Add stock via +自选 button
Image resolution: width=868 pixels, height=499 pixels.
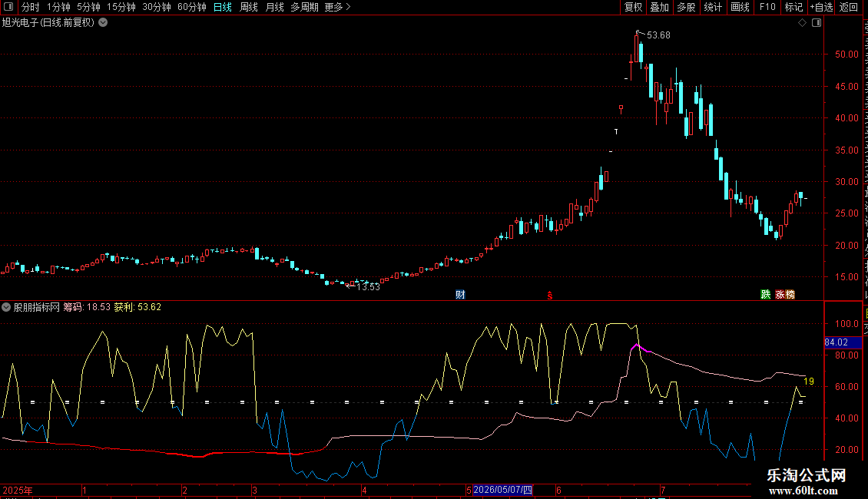(x=821, y=7)
